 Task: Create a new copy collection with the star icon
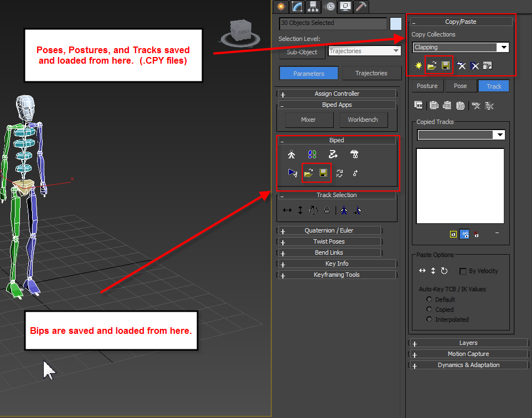pos(419,65)
